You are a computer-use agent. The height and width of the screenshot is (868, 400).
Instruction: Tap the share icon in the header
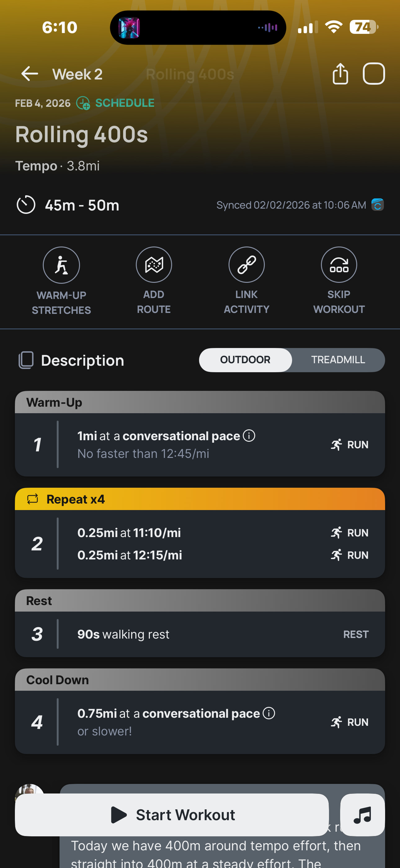coord(340,74)
